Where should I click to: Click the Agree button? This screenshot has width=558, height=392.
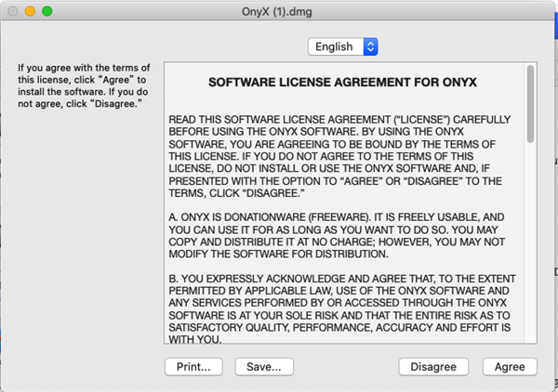point(510,366)
